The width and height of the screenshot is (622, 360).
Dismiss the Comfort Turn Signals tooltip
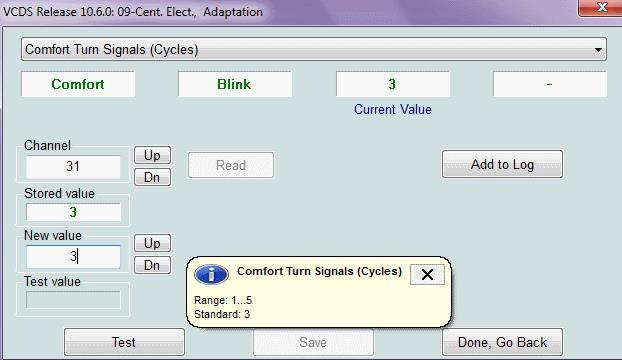click(x=427, y=274)
